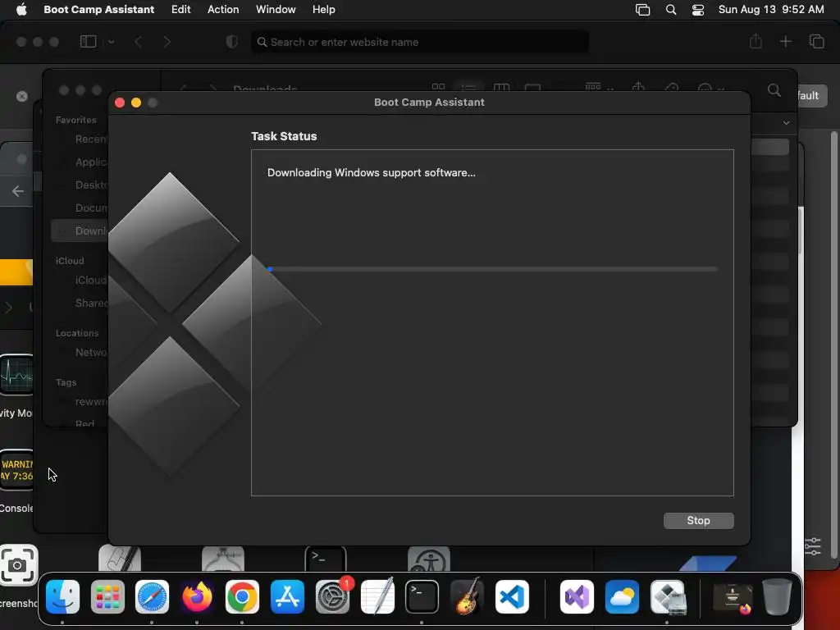The width and height of the screenshot is (840, 630).
Task: Stop the Windows support software download
Action: coord(698,521)
